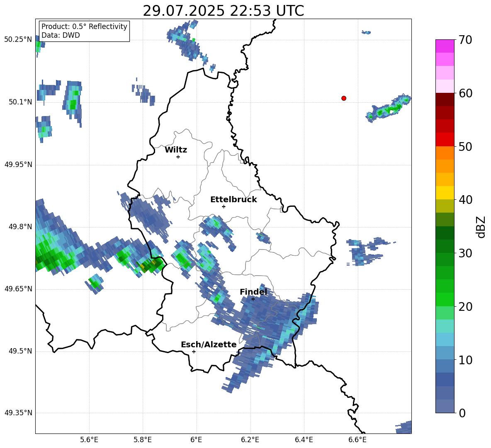
Task: Click the 5.8°E longitude label
Action: pyautogui.click(x=143, y=440)
